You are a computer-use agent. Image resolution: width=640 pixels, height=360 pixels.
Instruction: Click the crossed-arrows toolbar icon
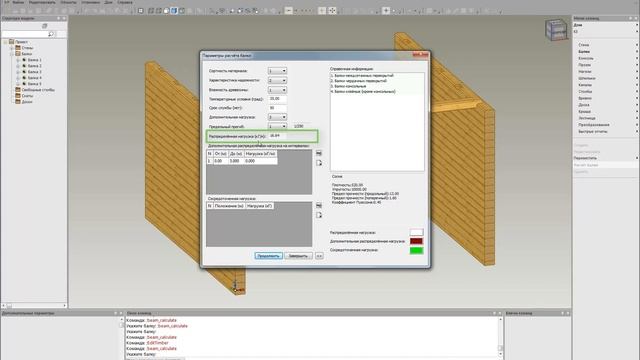pyautogui.click(x=332, y=11)
